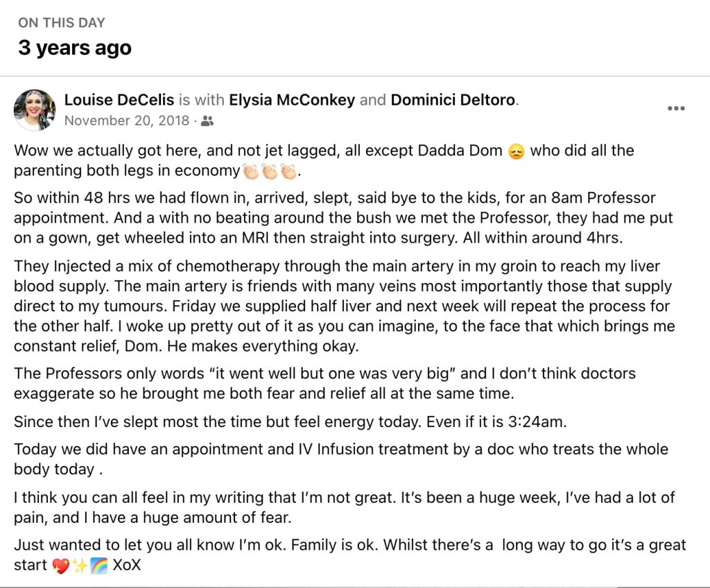Screen dimensions: 710x588
Task: Click the 'is with' text in post header
Action: click(202, 100)
